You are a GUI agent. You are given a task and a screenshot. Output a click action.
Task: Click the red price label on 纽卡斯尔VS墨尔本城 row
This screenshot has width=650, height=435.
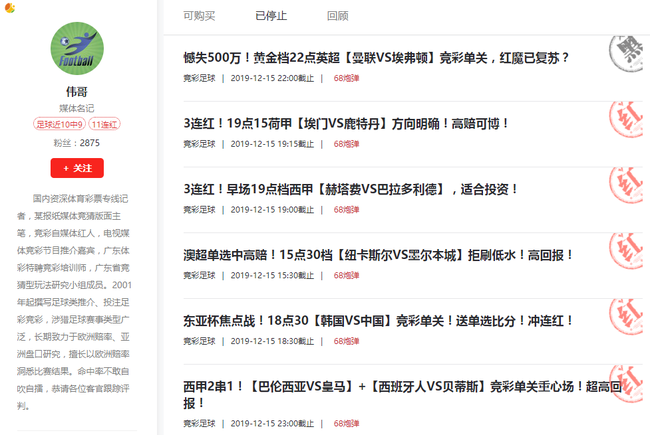pyautogui.click(x=347, y=275)
